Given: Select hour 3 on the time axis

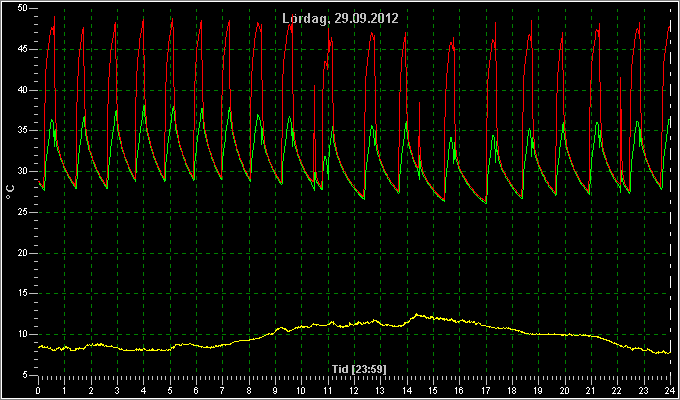Looking at the screenshot, I should 117,390.
